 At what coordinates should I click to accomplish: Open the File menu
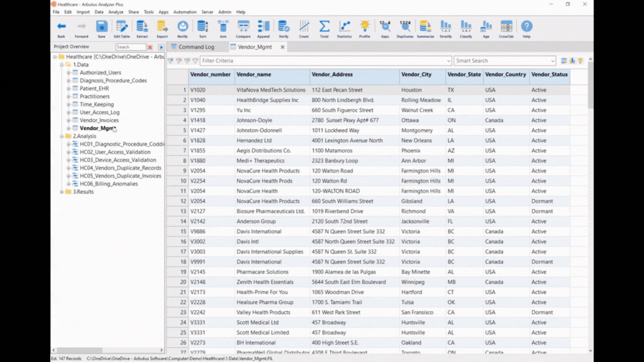[56, 12]
